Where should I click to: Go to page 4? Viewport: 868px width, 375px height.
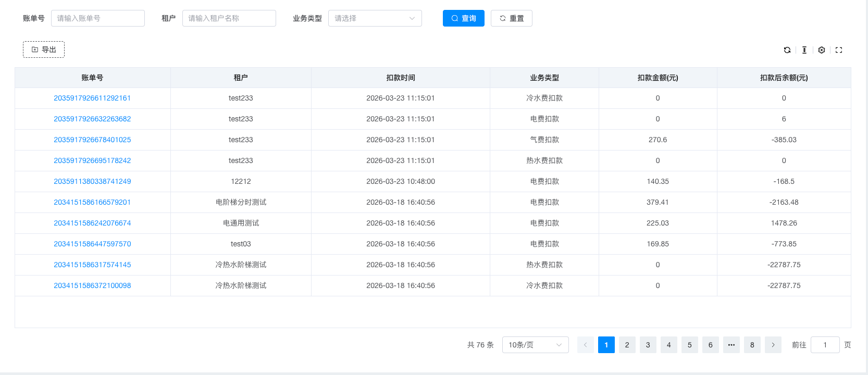click(669, 345)
